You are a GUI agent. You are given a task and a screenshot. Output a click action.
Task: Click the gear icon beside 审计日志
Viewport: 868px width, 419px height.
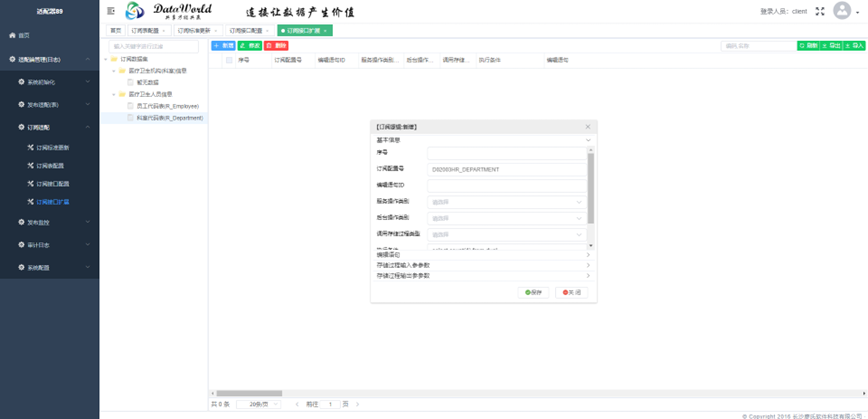click(22, 245)
